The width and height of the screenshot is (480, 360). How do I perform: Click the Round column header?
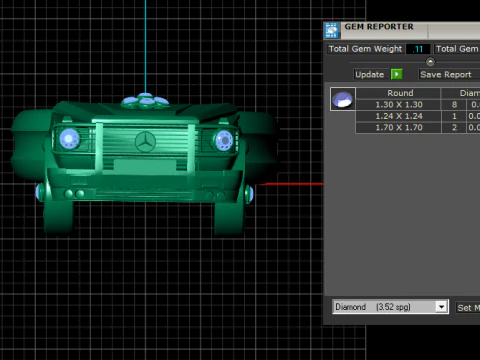399,93
